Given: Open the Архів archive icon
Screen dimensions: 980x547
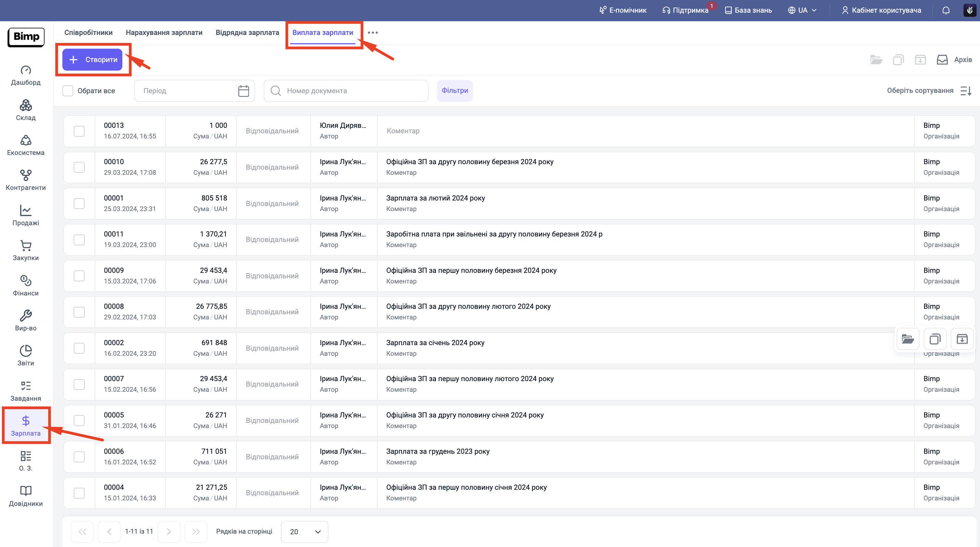Looking at the screenshot, I should [942, 60].
